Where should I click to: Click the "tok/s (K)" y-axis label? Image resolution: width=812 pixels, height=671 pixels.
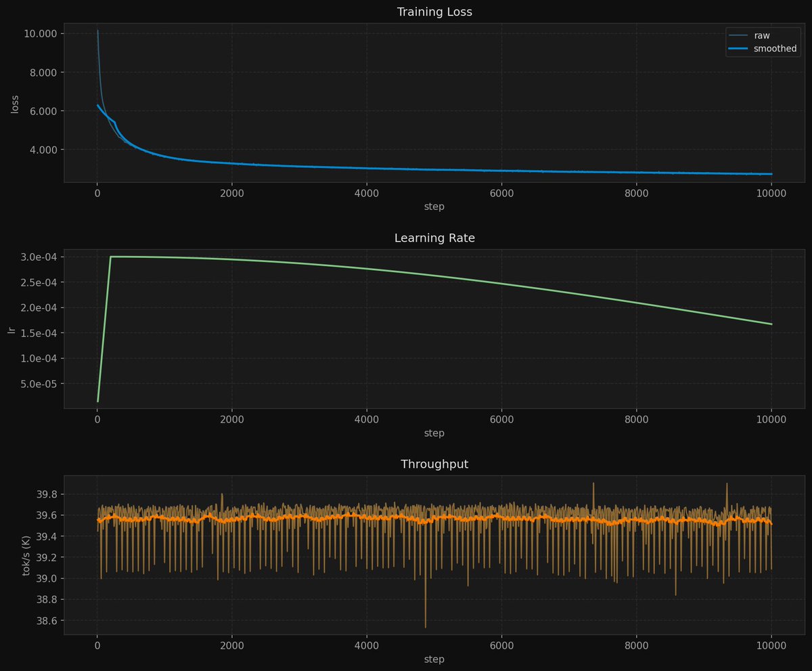(27, 555)
